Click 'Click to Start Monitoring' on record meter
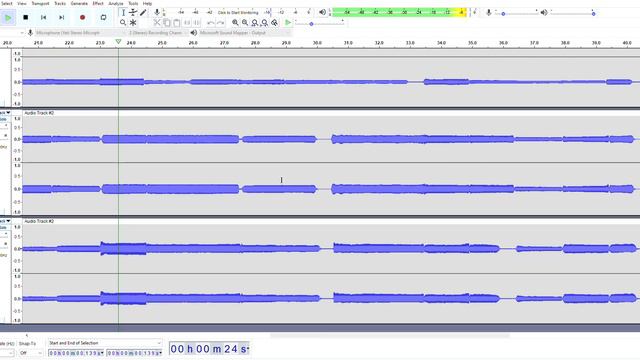Viewport: 640px width, 360px height. [x=238, y=13]
